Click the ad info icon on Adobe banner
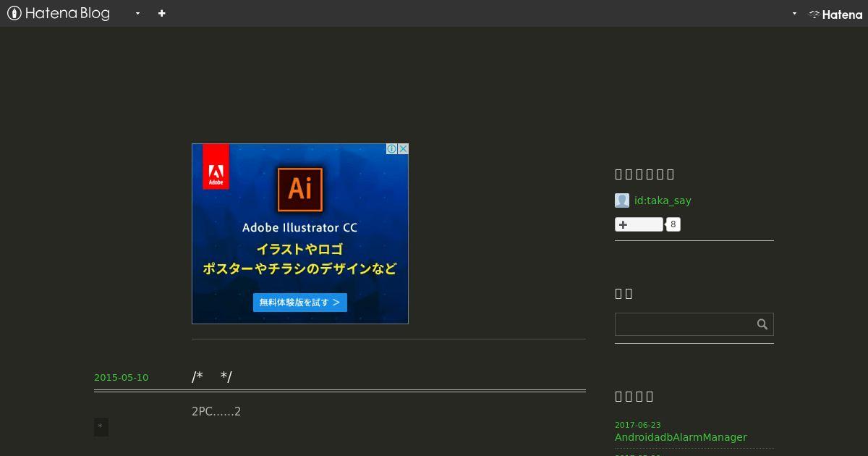This screenshot has height=456, width=868. (x=391, y=149)
